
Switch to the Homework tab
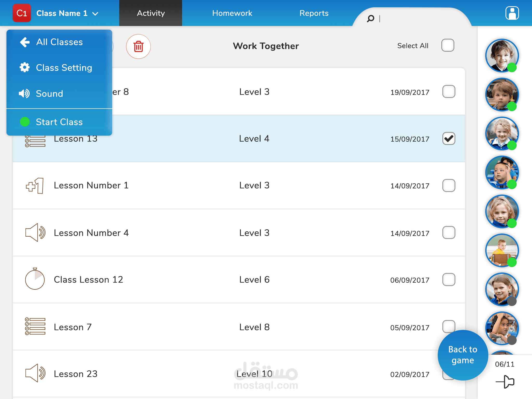(232, 13)
